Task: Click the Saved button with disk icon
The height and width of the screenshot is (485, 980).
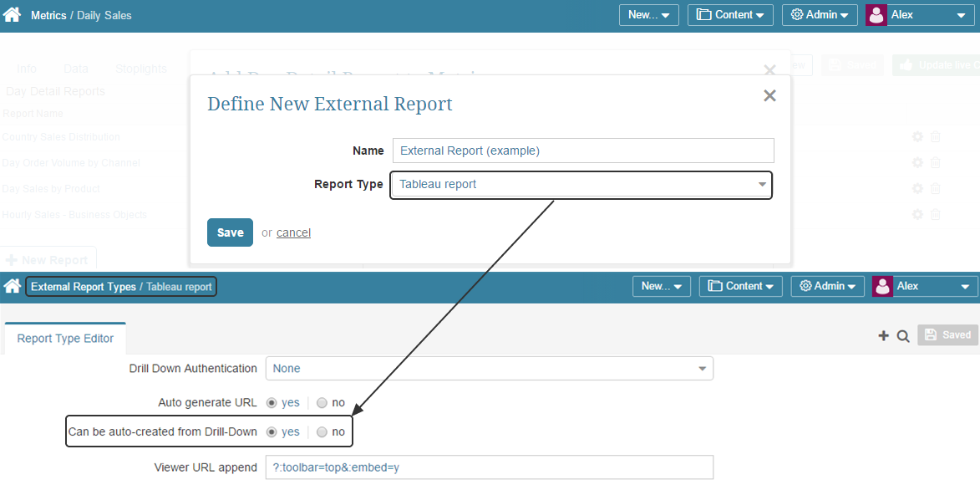Action: click(947, 334)
